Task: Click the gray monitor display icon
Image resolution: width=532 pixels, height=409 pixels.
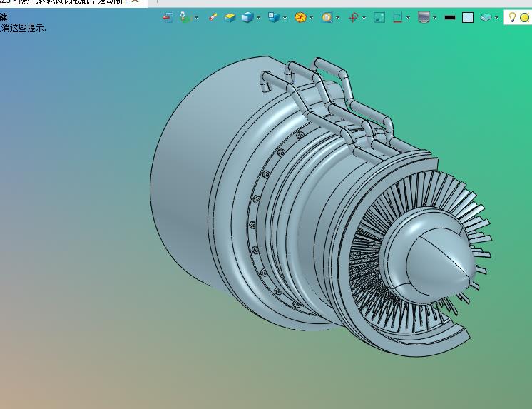Action: (424, 17)
